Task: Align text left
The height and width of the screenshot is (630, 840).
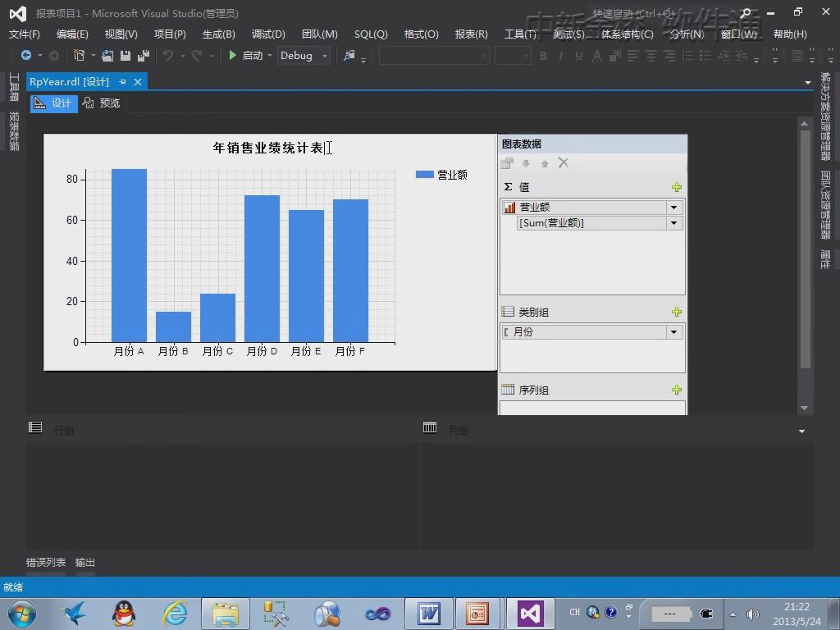Action: [633, 56]
